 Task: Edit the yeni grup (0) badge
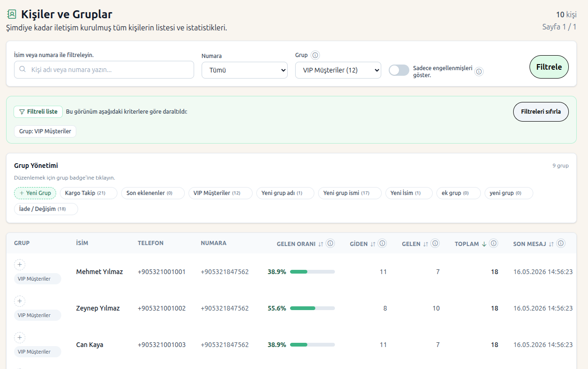click(x=509, y=193)
